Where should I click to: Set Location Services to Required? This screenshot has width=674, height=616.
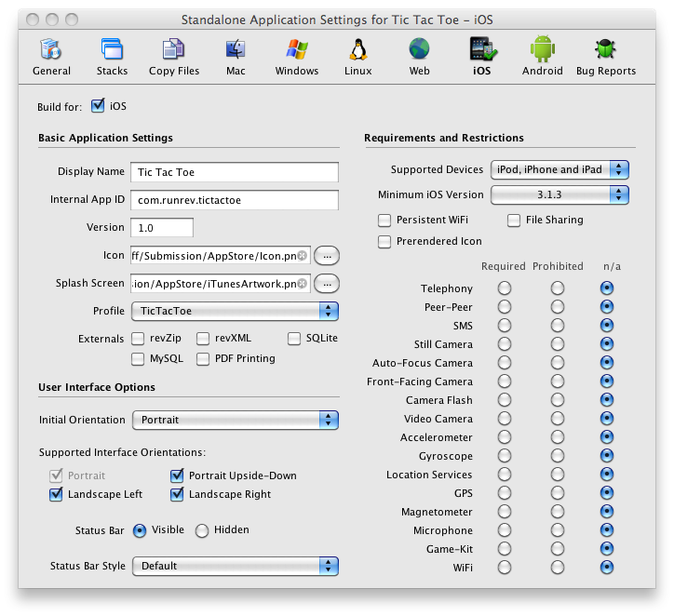(x=505, y=475)
